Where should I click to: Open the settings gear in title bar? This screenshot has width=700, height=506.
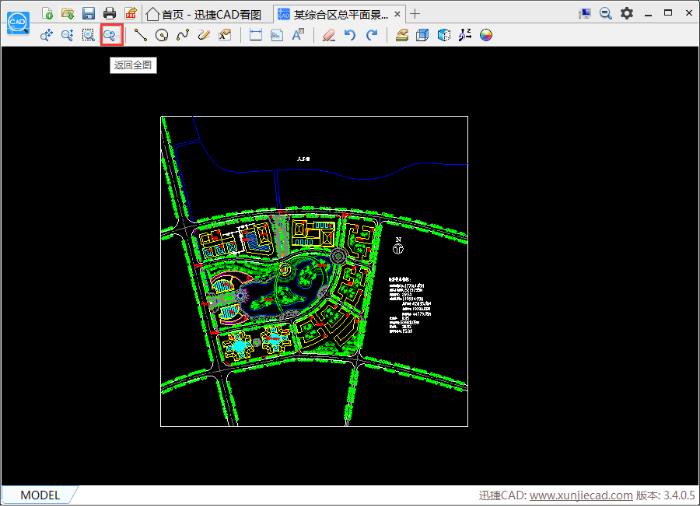627,13
